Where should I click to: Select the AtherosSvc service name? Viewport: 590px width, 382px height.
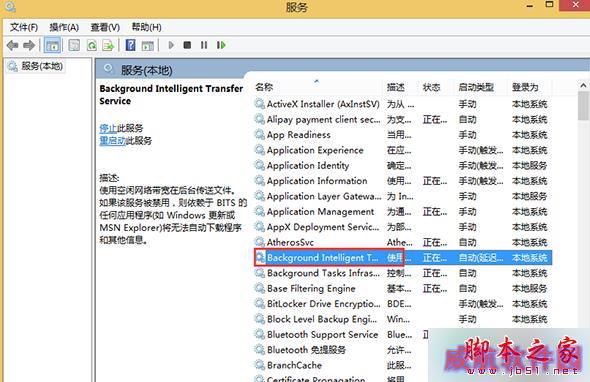pos(290,242)
